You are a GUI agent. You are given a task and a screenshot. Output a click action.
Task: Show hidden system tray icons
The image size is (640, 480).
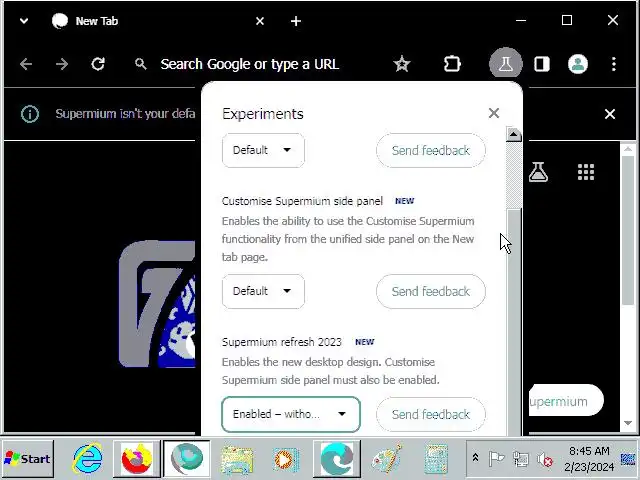click(x=475, y=458)
